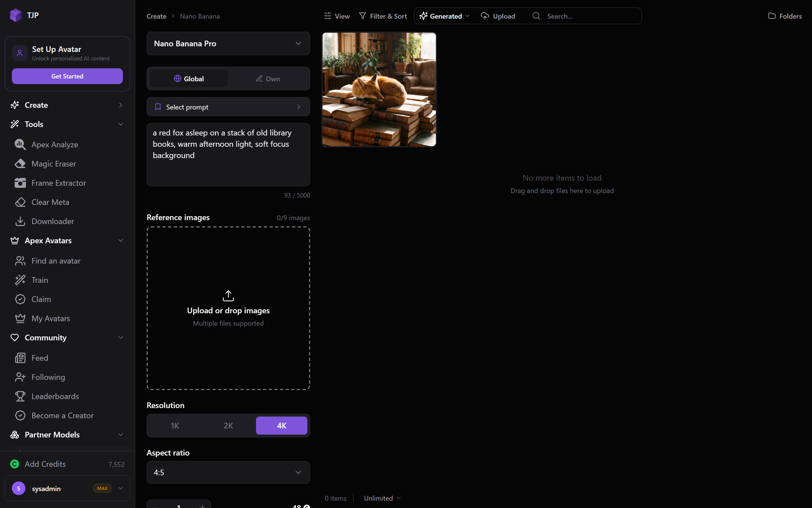
Task: Collapse the Tools sidebar section
Action: (67, 124)
